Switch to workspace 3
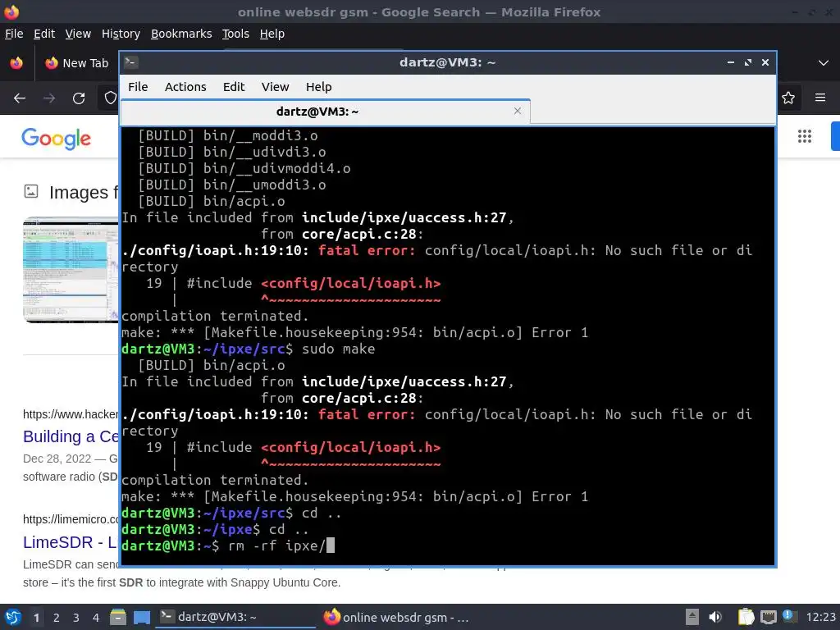This screenshot has width=840, height=630. coord(76,618)
